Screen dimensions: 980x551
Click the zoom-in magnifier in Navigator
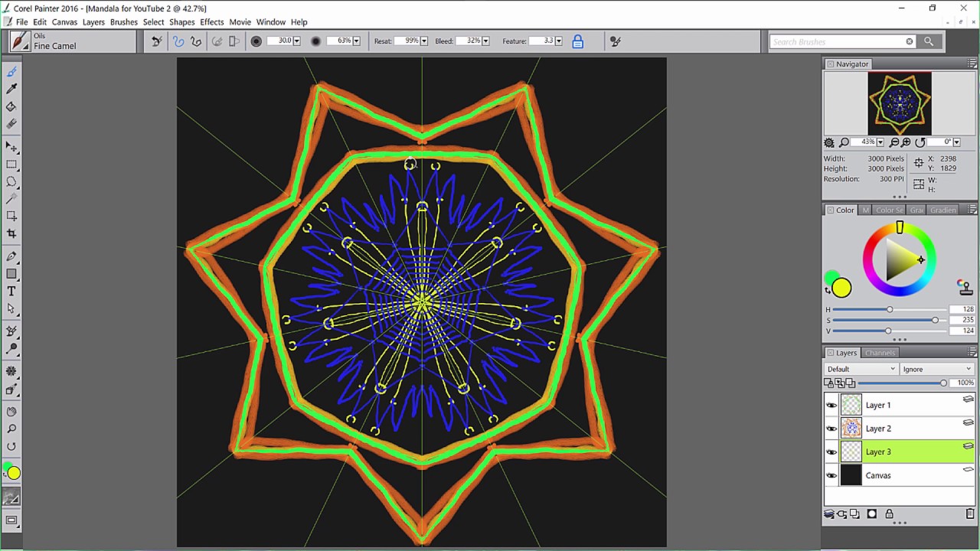click(906, 142)
